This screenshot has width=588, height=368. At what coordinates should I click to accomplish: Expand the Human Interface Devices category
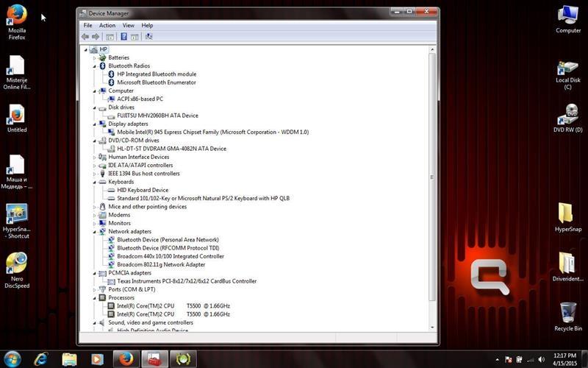coord(95,157)
